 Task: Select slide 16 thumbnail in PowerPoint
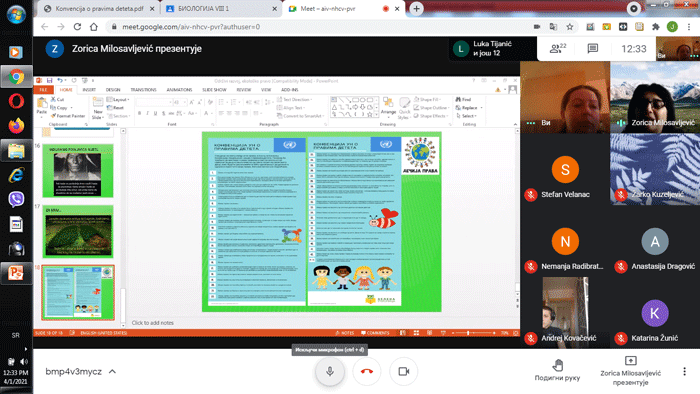point(78,170)
